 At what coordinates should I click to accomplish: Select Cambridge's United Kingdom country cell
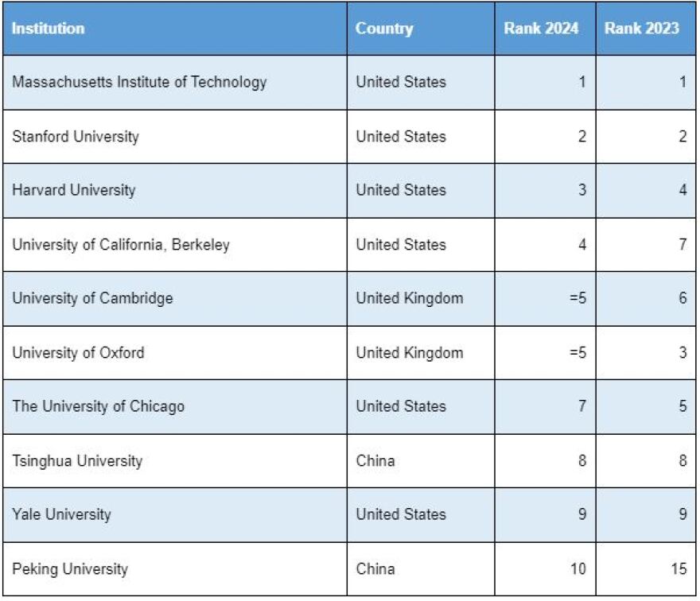409,298
